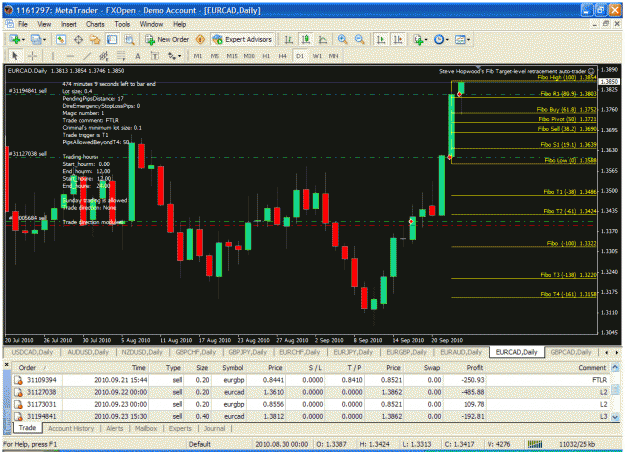Select the Crosshair tool
The width and height of the screenshot is (625, 452).
click(x=33, y=56)
